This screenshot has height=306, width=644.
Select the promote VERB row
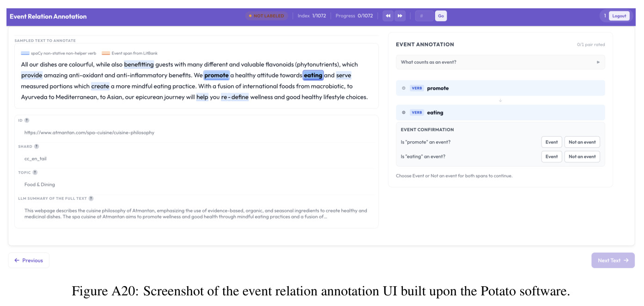500,88
